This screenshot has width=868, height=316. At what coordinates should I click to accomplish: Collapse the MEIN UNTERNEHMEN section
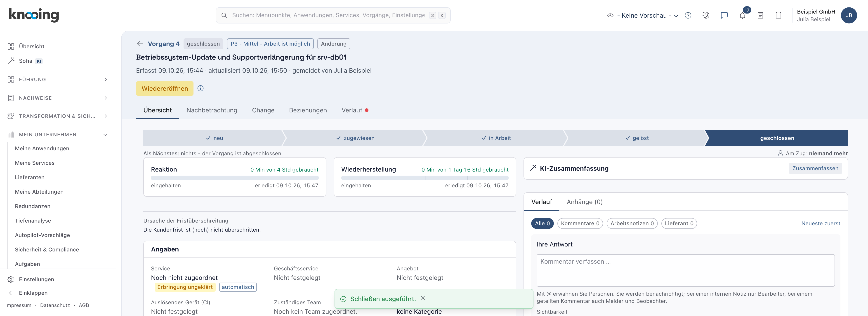pos(57,135)
